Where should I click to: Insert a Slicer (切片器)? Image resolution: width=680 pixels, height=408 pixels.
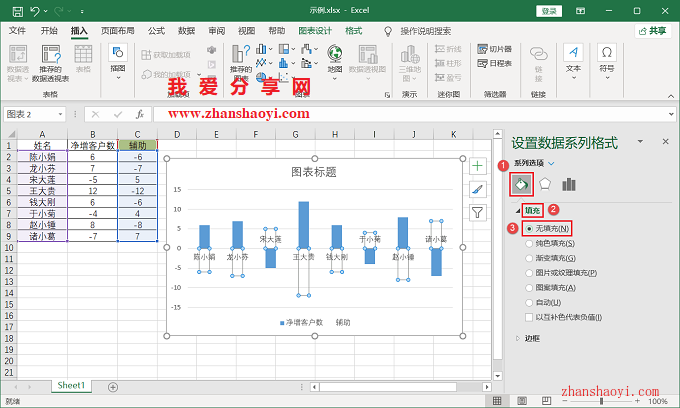point(494,49)
